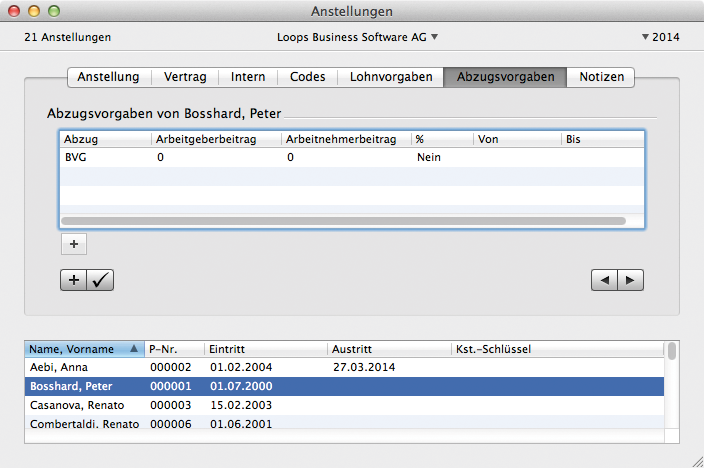Click the small plus button below the deductions table
The image size is (704, 468).
[74, 243]
